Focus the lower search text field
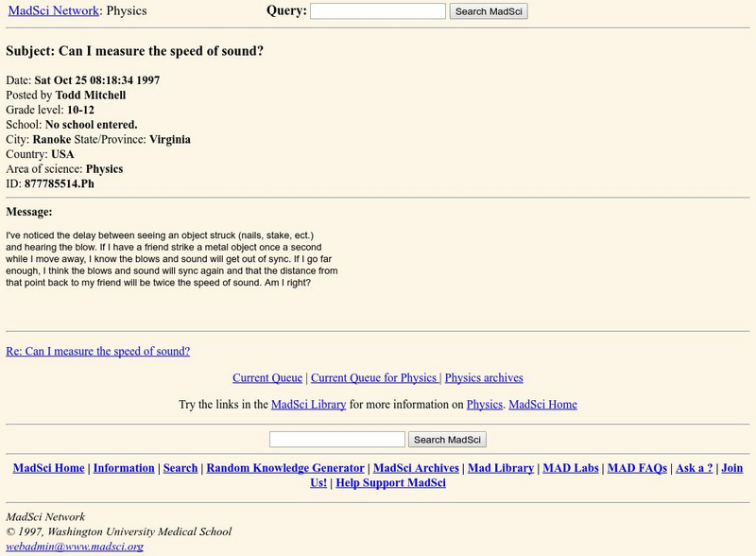 click(x=337, y=439)
